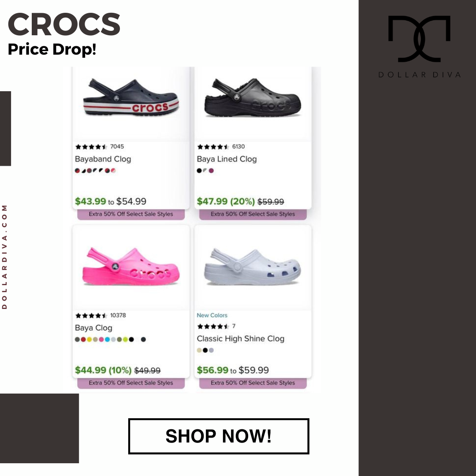
Task: Select black color swatch for Baya Lined Clog
Action: coord(199,171)
